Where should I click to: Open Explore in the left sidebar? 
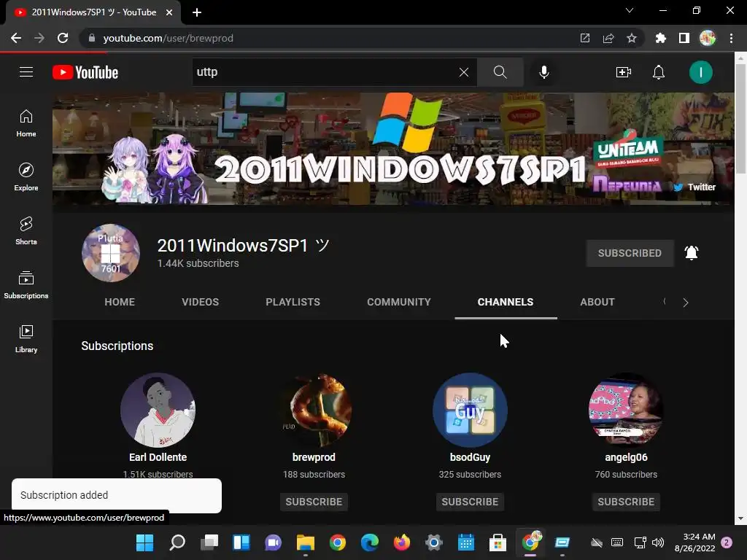point(26,177)
